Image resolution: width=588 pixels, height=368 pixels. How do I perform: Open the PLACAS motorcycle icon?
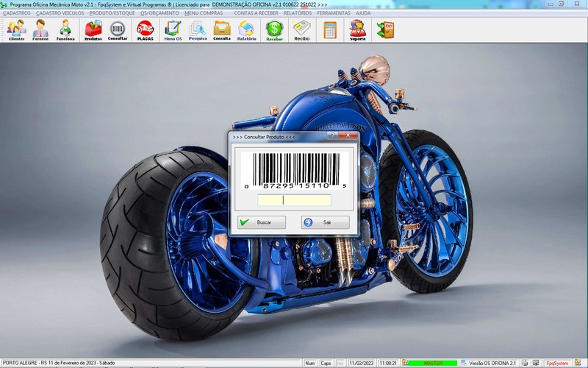pyautogui.click(x=145, y=30)
